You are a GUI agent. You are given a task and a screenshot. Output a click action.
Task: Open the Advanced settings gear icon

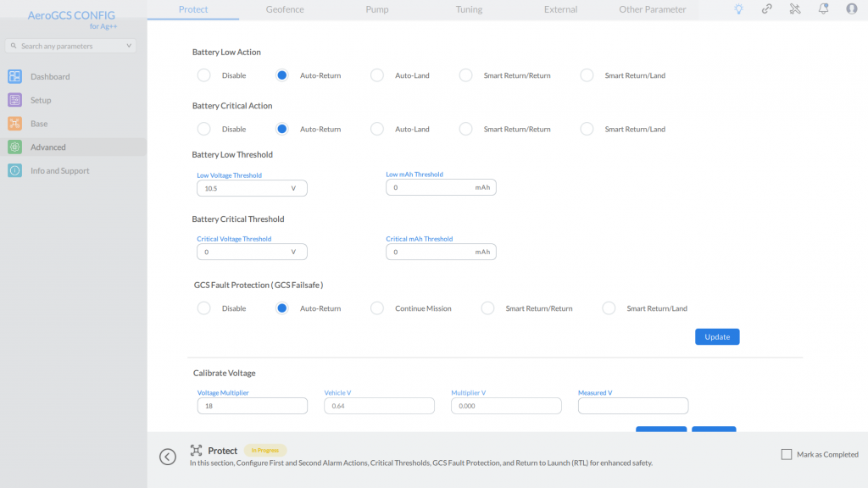pos(14,147)
